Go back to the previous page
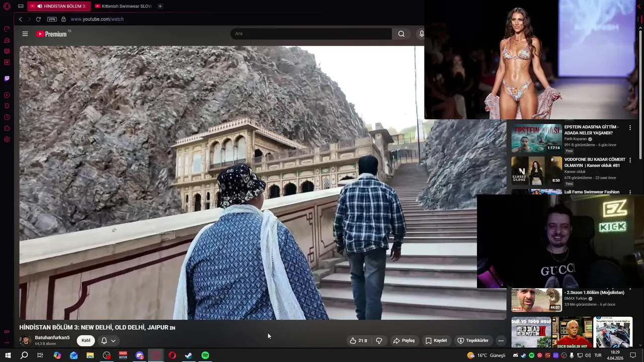 tap(20, 19)
